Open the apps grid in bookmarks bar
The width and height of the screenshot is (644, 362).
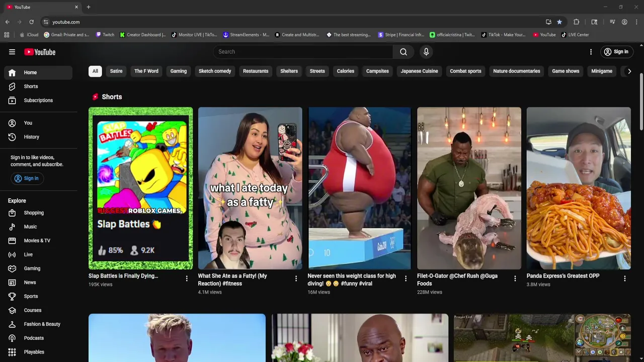click(7, 35)
